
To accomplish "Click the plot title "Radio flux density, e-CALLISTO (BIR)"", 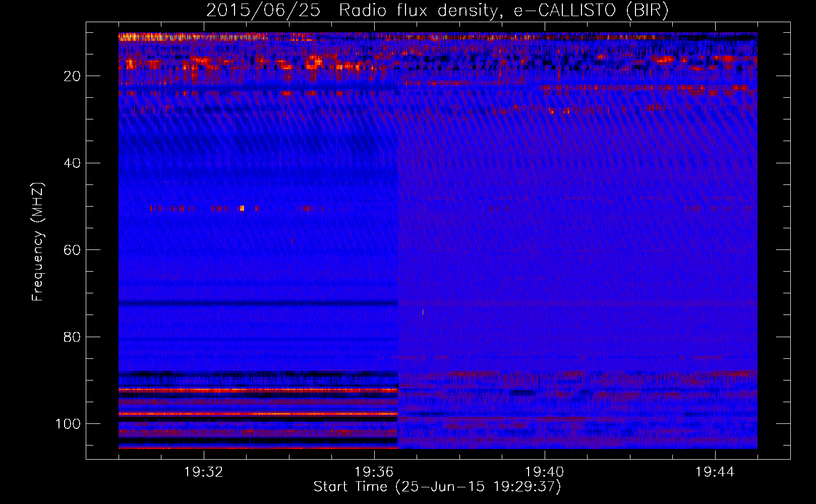I will point(504,11).
